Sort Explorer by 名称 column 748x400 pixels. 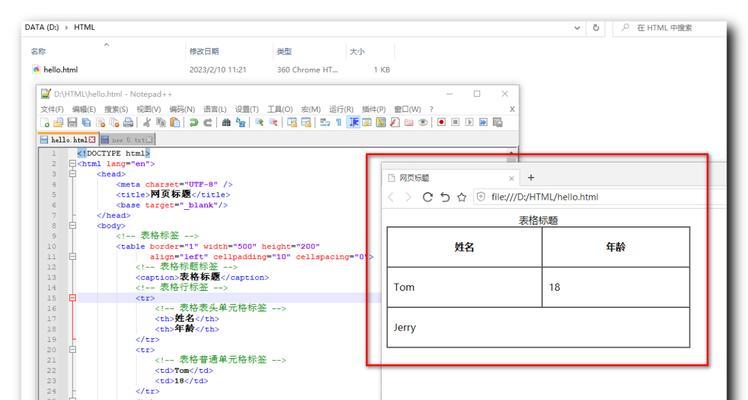(39, 51)
